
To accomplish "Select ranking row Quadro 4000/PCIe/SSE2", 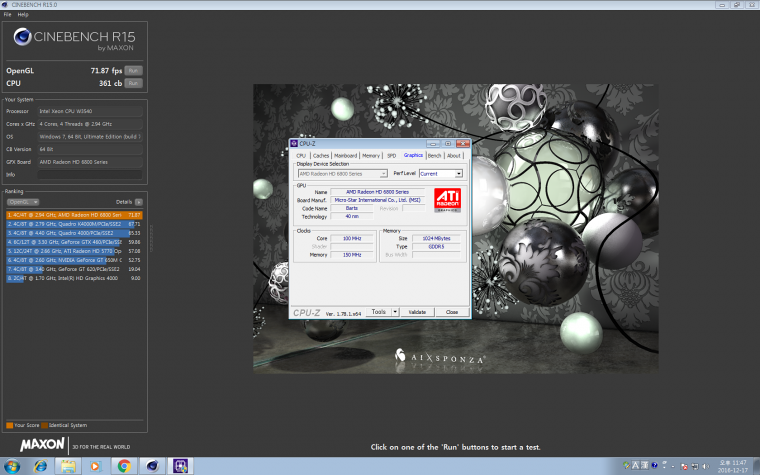I will coord(74,233).
